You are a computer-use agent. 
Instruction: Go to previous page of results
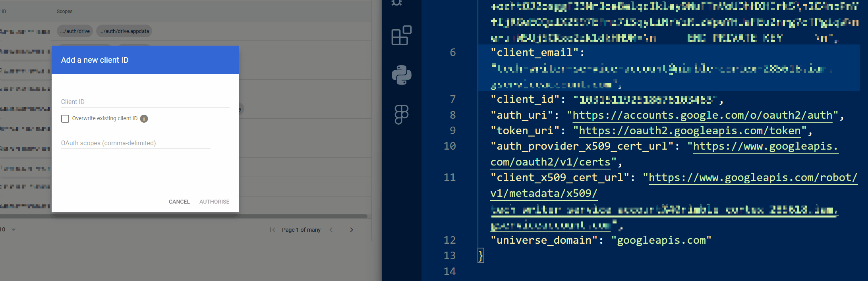click(331, 230)
